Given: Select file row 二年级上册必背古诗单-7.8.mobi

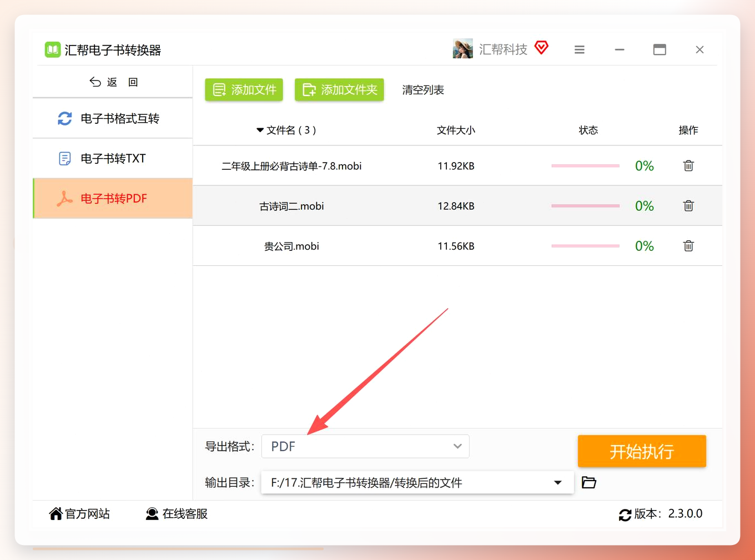Looking at the screenshot, I should point(457,165).
